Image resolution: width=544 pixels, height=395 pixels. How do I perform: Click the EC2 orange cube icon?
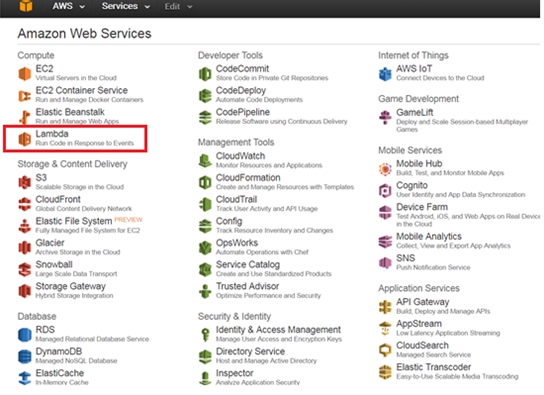coord(25,74)
